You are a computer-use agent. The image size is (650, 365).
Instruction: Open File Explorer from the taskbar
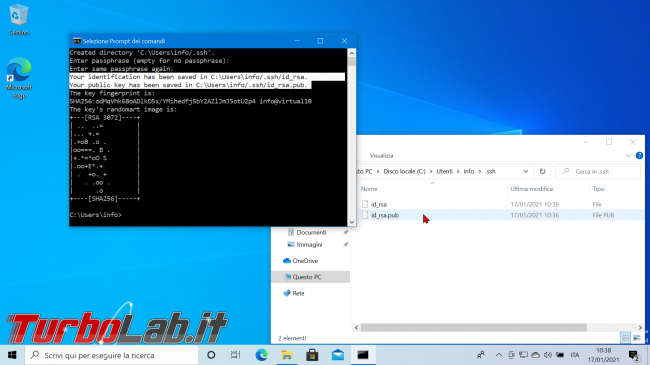287,355
